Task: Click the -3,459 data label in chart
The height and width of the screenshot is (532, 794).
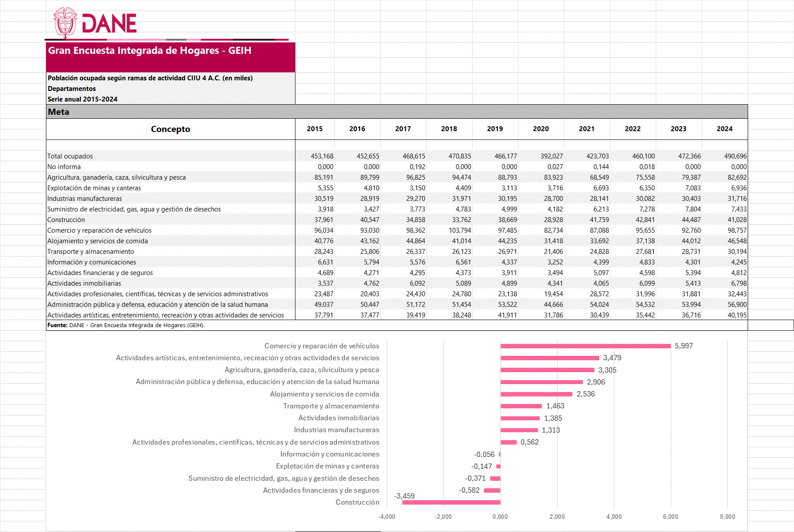Action: click(x=404, y=496)
